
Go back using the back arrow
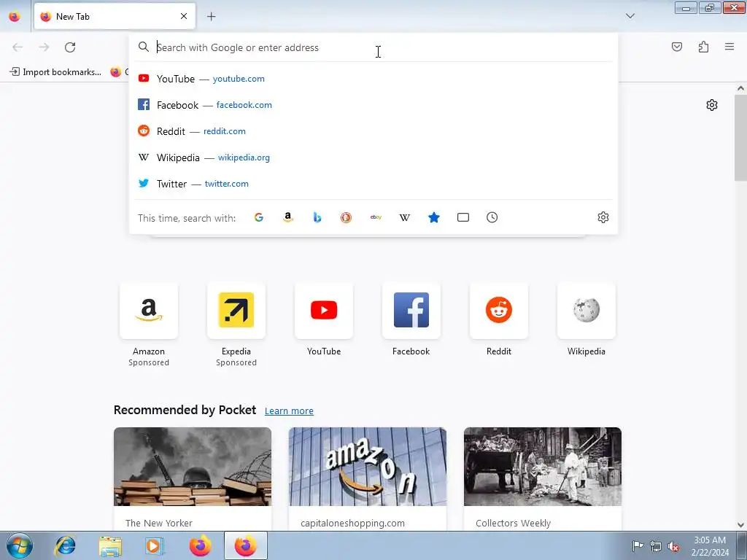(18, 47)
